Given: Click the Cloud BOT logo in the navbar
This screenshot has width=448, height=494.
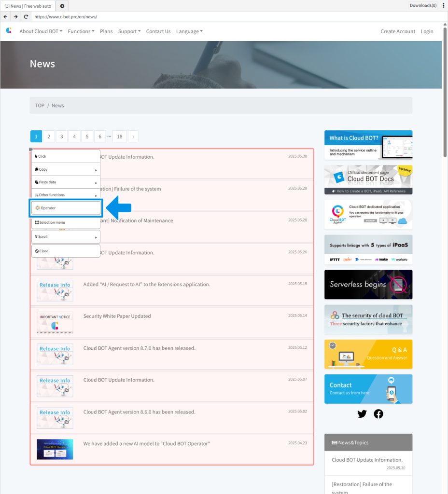Looking at the screenshot, I should click(x=9, y=30).
